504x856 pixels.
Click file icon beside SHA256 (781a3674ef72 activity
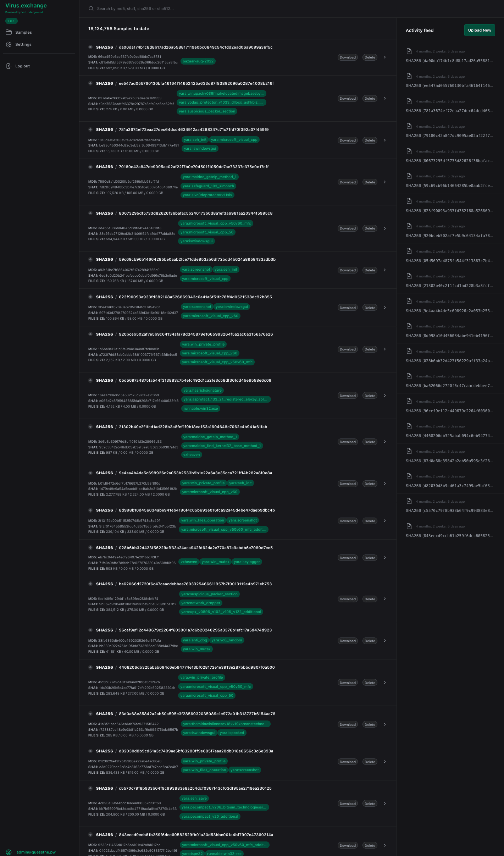(409, 101)
